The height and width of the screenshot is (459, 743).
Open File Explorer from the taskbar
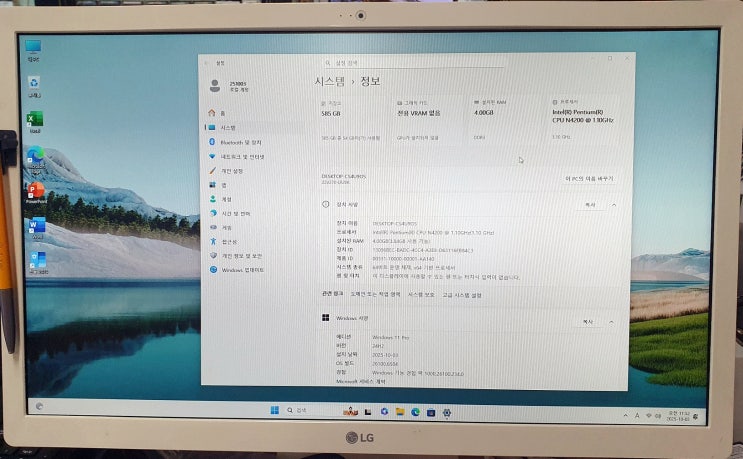(400, 412)
